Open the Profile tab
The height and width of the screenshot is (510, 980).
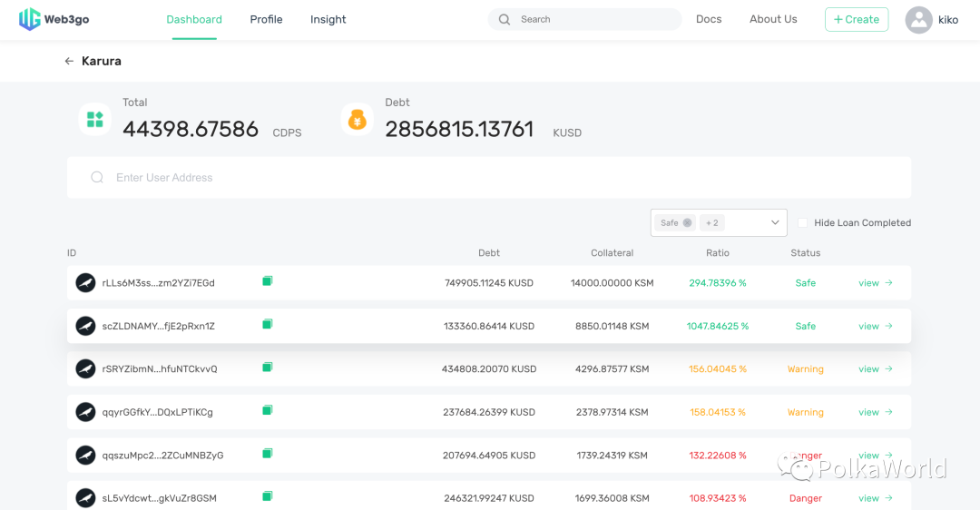pos(266,19)
